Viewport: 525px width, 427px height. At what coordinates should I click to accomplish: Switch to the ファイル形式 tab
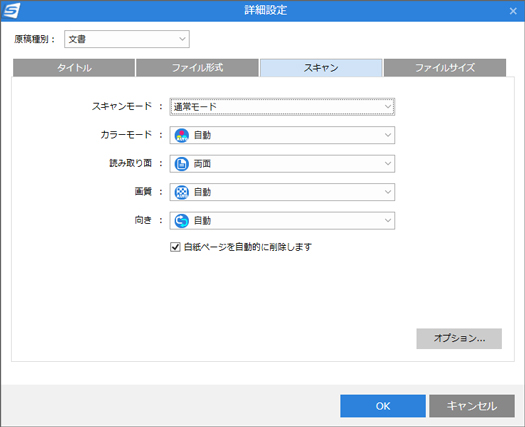[197, 68]
